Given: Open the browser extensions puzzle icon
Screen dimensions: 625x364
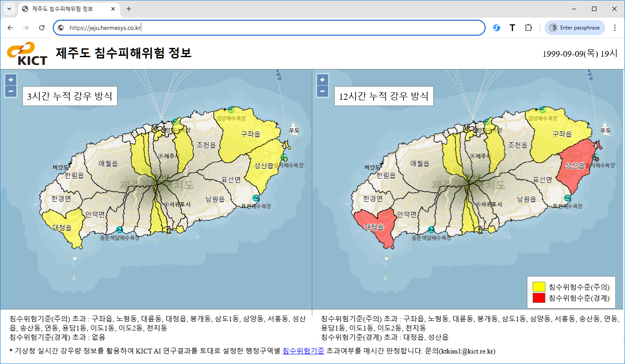Looking at the screenshot, I should pyautogui.click(x=528, y=28).
